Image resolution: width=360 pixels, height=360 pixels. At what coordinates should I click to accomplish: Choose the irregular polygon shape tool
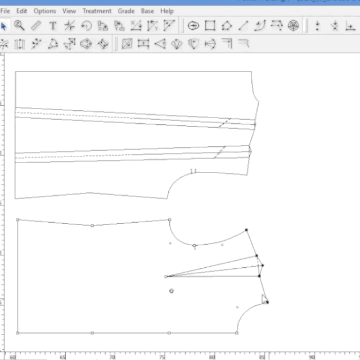pyautogui.click(x=227, y=26)
